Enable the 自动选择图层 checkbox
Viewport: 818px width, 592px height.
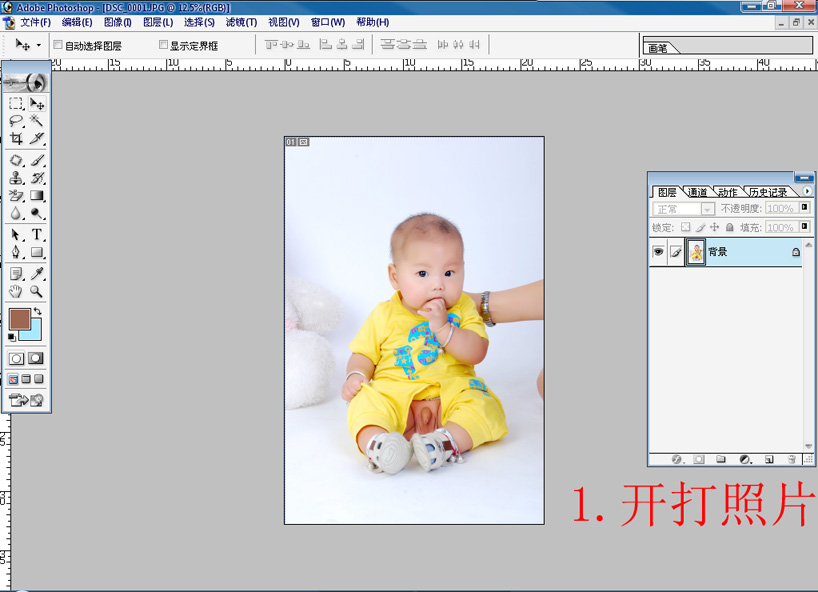[x=58, y=45]
